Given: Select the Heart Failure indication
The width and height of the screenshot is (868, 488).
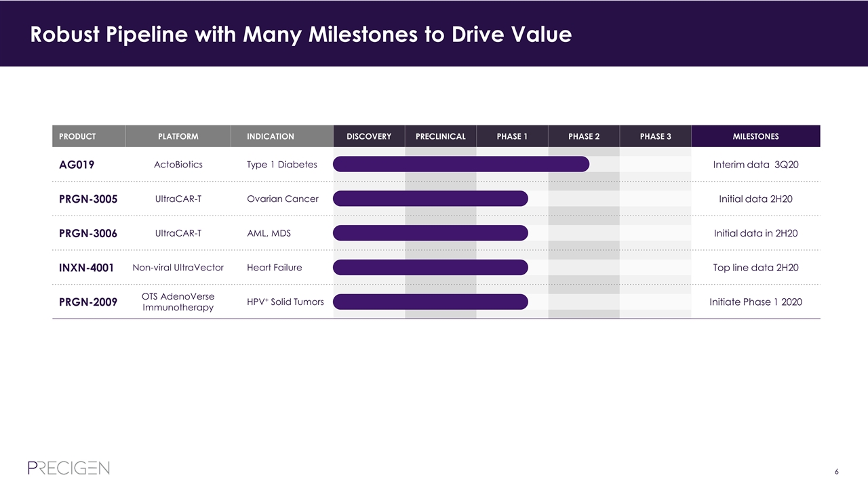Looking at the screenshot, I should tap(275, 268).
